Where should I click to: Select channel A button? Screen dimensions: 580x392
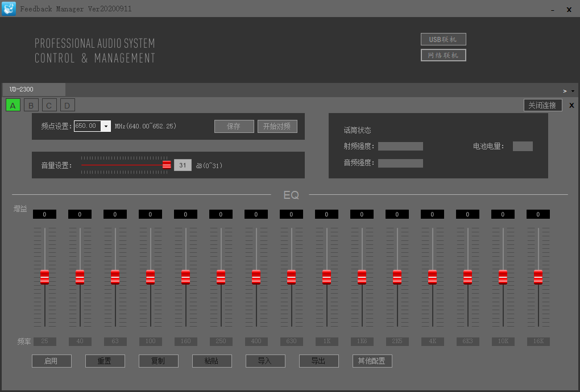point(13,105)
